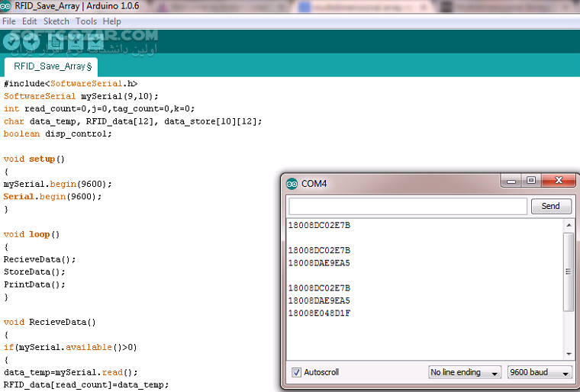The height and width of the screenshot is (392, 580).
Task: Click the Verify checkmark toolbar icon
Action: click(11, 42)
